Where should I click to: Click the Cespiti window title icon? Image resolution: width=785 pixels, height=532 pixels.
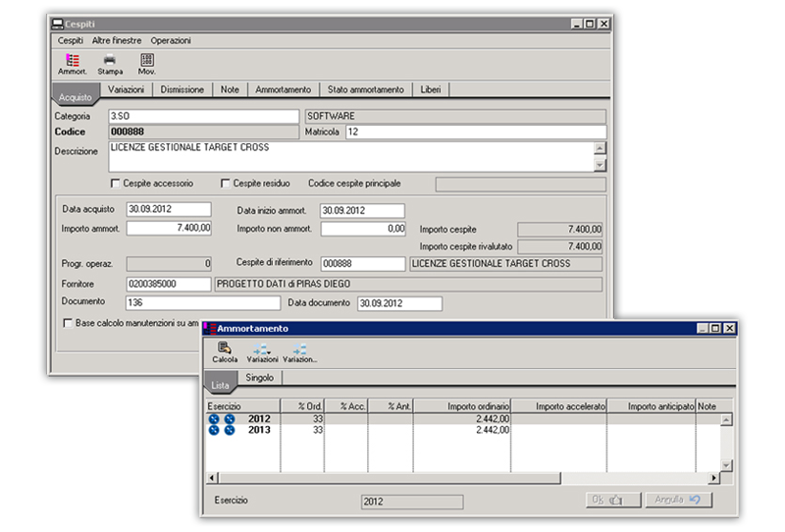(x=58, y=24)
